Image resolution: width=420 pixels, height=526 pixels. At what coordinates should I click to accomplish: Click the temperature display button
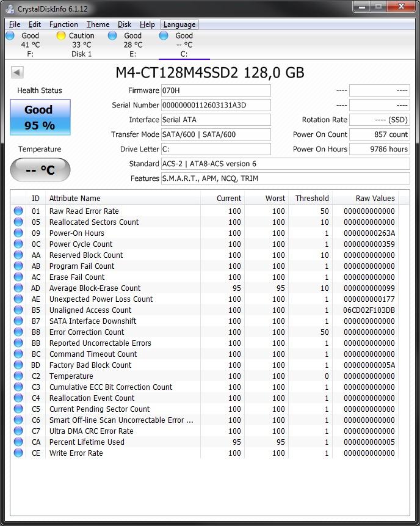coord(40,170)
